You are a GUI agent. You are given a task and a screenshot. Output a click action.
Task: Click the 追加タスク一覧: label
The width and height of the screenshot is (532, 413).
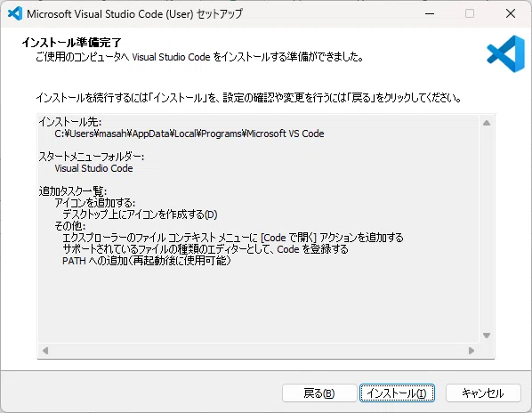(x=73, y=191)
